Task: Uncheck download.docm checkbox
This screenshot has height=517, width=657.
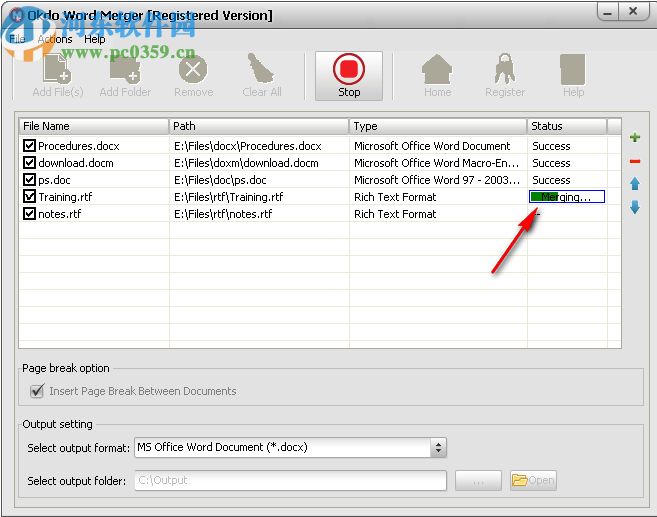Action: point(29,163)
